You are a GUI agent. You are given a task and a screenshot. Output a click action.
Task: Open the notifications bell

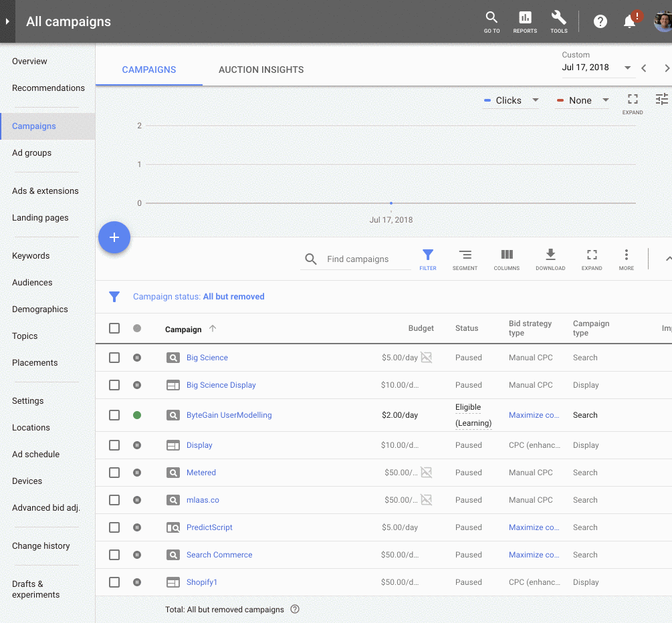pyautogui.click(x=629, y=21)
